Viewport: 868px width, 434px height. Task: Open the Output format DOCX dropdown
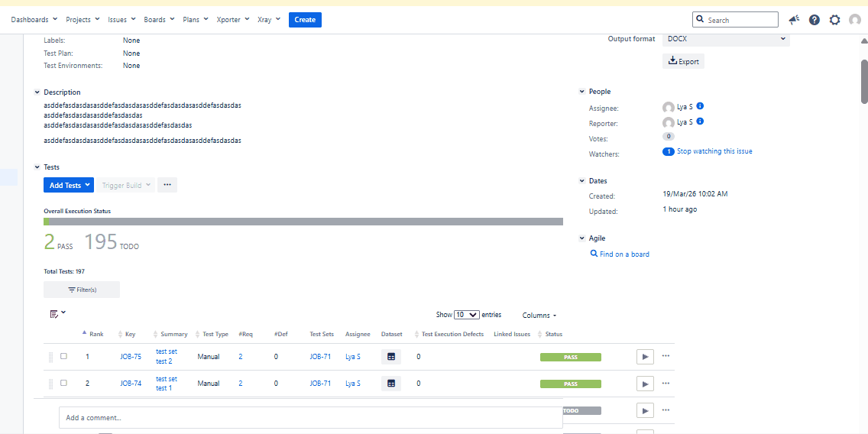726,39
